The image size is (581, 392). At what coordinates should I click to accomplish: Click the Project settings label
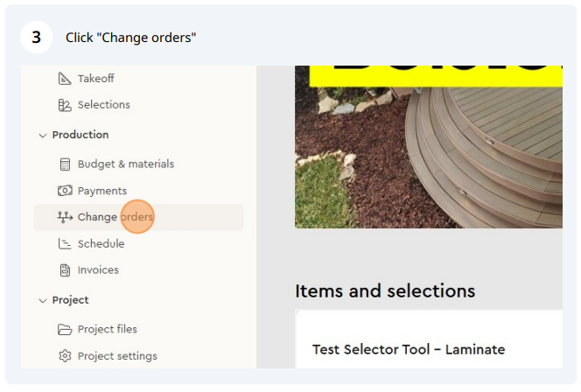117,356
